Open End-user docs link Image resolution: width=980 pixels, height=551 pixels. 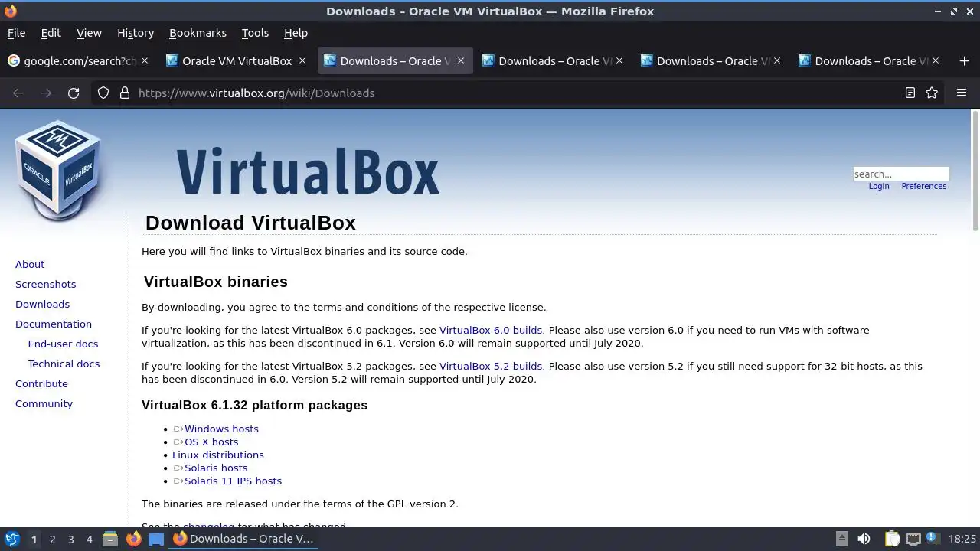click(63, 344)
